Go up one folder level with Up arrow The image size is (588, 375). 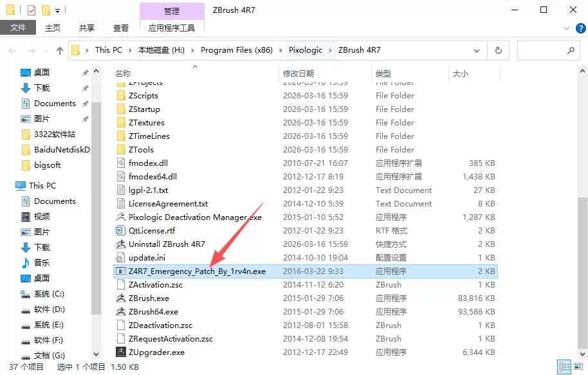[x=60, y=50]
